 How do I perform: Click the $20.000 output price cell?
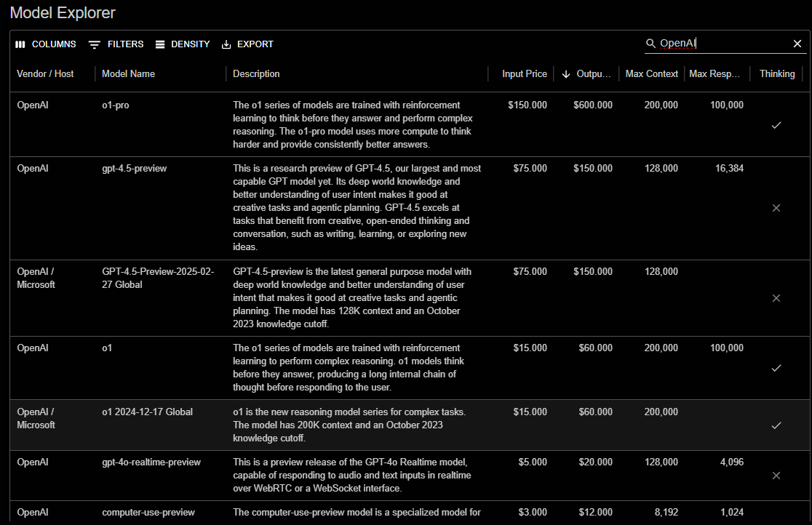click(x=595, y=462)
